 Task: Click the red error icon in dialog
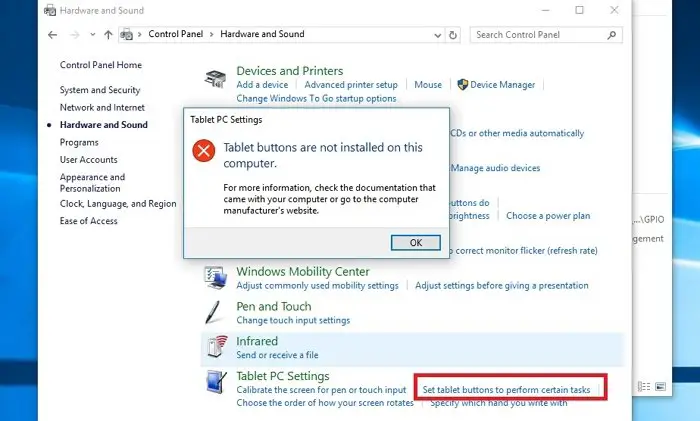204,150
